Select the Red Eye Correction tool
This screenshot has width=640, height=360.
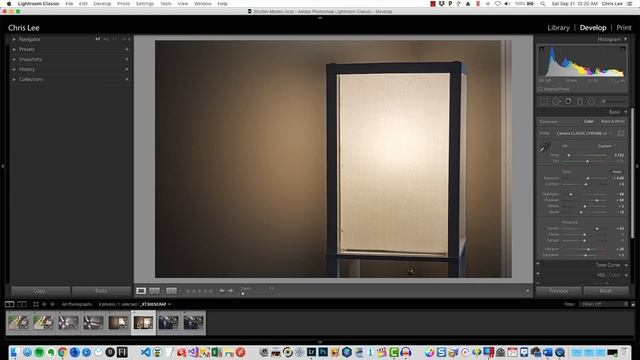point(568,101)
